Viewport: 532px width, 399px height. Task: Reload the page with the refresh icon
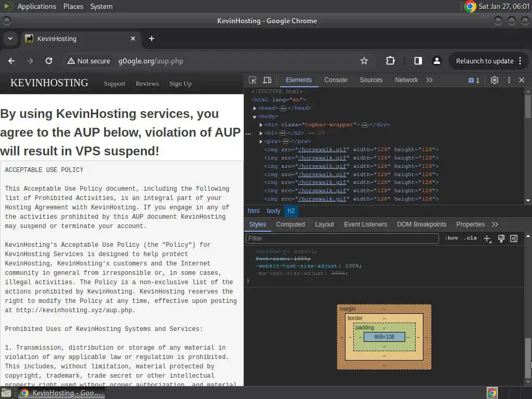tap(49, 61)
